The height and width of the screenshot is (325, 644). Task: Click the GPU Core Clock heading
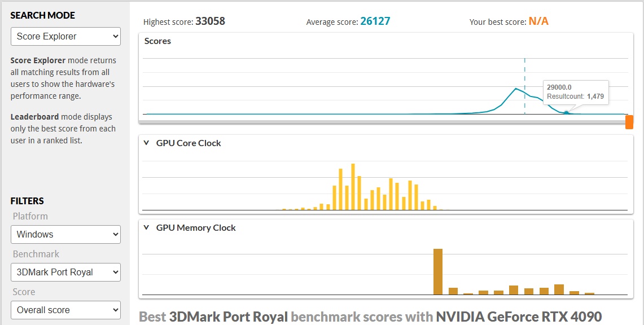click(189, 143)
